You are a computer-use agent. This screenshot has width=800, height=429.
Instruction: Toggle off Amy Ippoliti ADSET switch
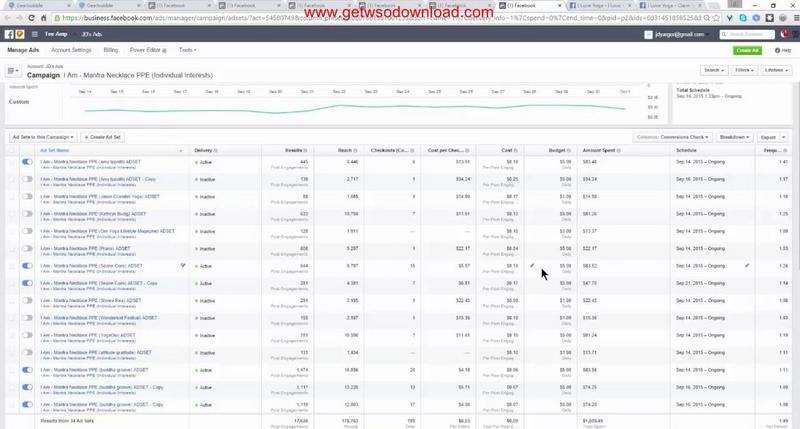click(27, 162)
